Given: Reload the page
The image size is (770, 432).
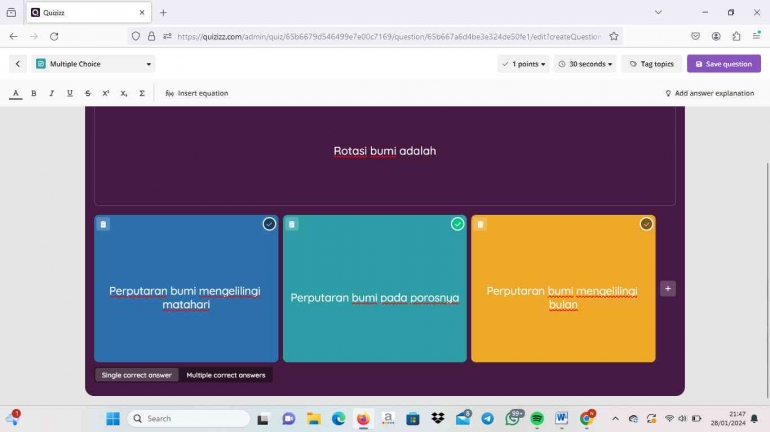Looking at the screenshot, I should click(54, 36).
